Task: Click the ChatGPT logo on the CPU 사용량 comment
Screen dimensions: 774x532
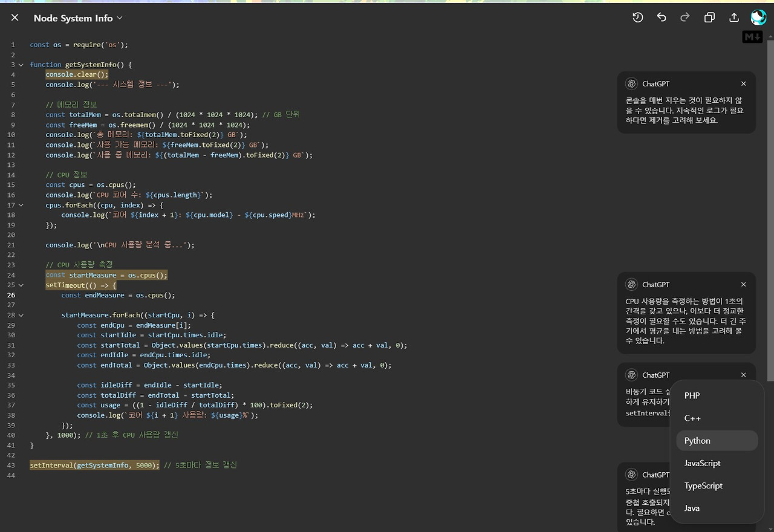Action: click(632, 284)
